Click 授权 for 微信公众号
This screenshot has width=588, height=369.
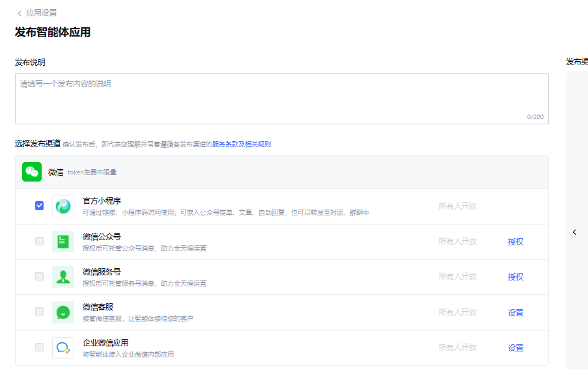coord(515,241)
